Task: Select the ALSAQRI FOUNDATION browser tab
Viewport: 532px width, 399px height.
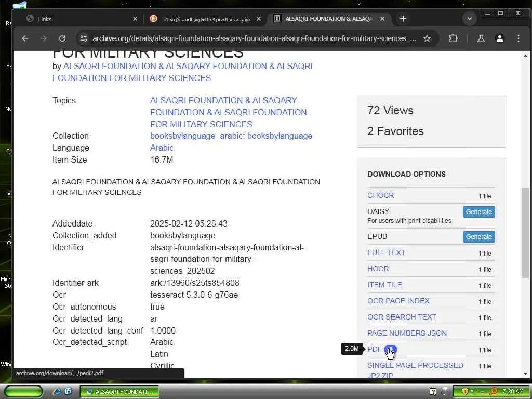Action: tap(328, 19)
